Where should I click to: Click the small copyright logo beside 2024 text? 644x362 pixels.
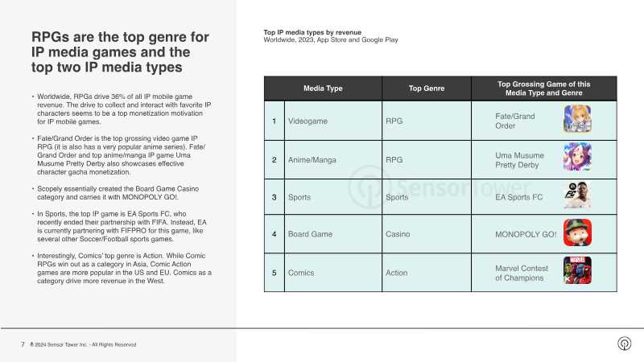tap(31, 344)
